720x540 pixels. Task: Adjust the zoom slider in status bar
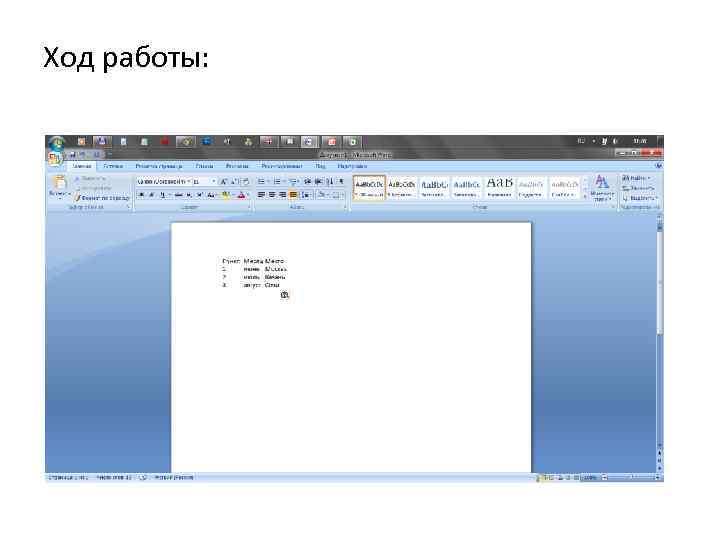(632, 478)
